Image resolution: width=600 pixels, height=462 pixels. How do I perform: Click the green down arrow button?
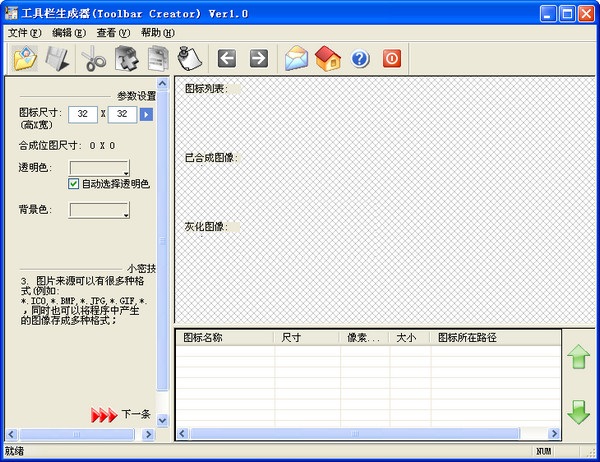[x=578, y=411]
